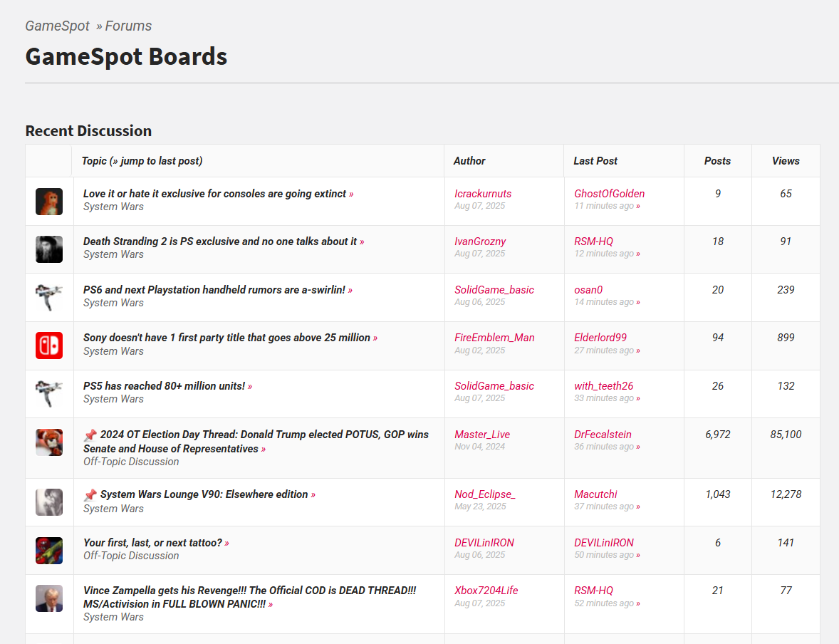The width and height of the screenshot is (839, 644).
Task: View author profile Icrackurnuts
Action: (x=483, y=194)
